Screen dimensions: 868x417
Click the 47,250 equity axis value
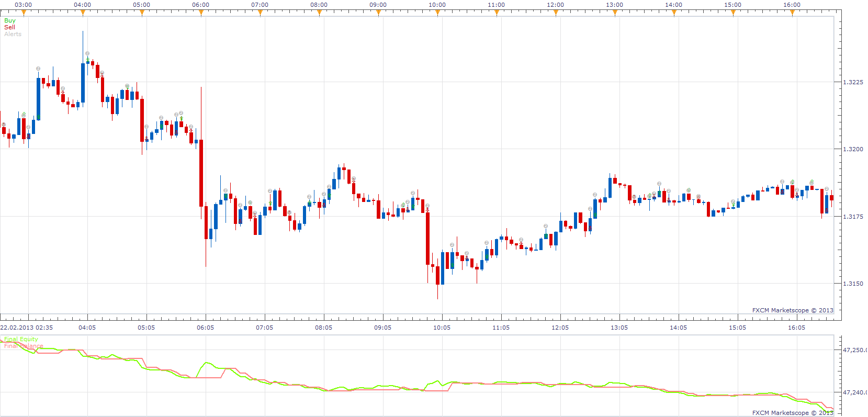point(855,350)
